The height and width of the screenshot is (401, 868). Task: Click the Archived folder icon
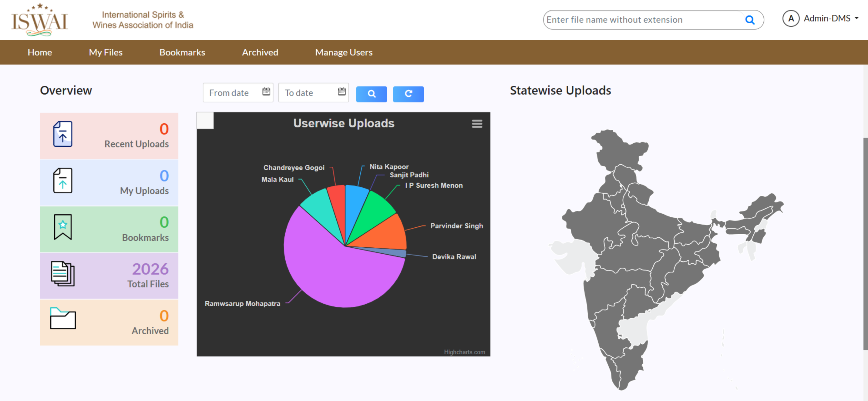coord(63,318)
